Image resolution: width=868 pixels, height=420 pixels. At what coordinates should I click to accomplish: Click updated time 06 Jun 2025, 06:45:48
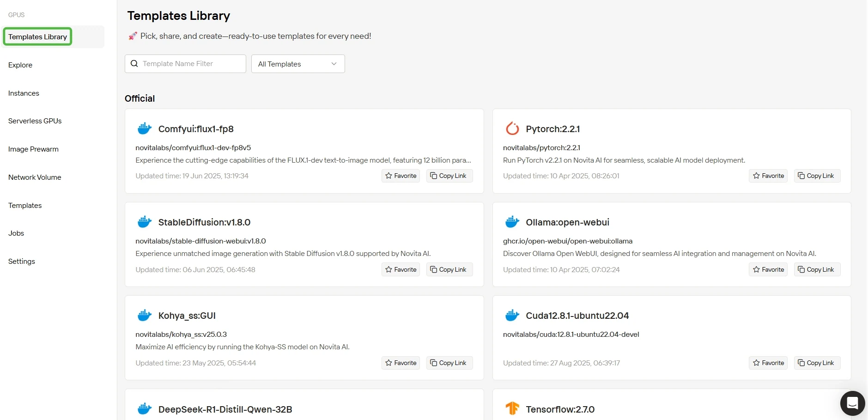pyautogui.click(x=195, y=270)
